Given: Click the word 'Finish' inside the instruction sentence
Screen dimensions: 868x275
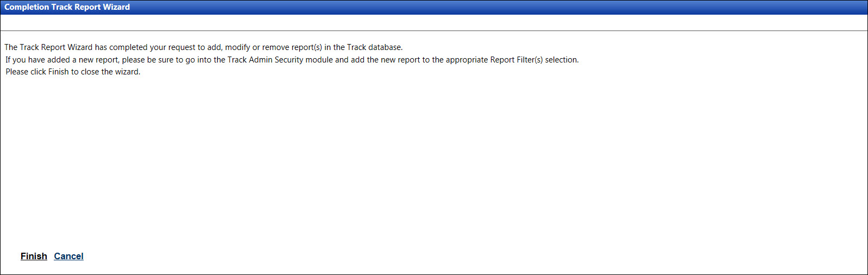Looking at the screenshot, I should [x=59, y=72].
